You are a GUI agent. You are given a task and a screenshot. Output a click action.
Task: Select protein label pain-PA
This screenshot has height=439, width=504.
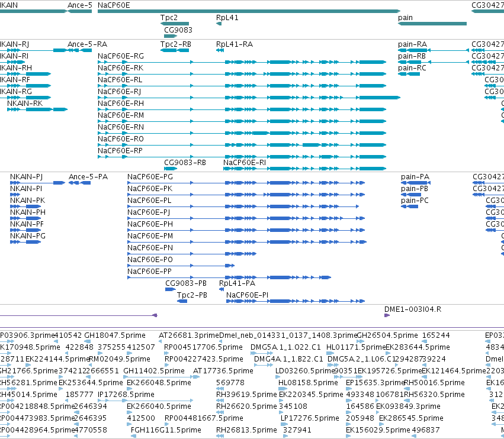(415, 177)
